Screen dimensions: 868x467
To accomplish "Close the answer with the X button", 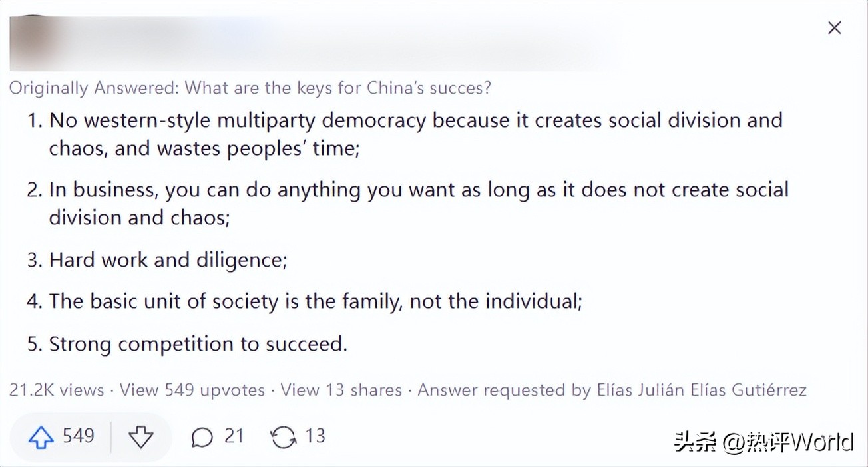I will [x=834, y=28].
